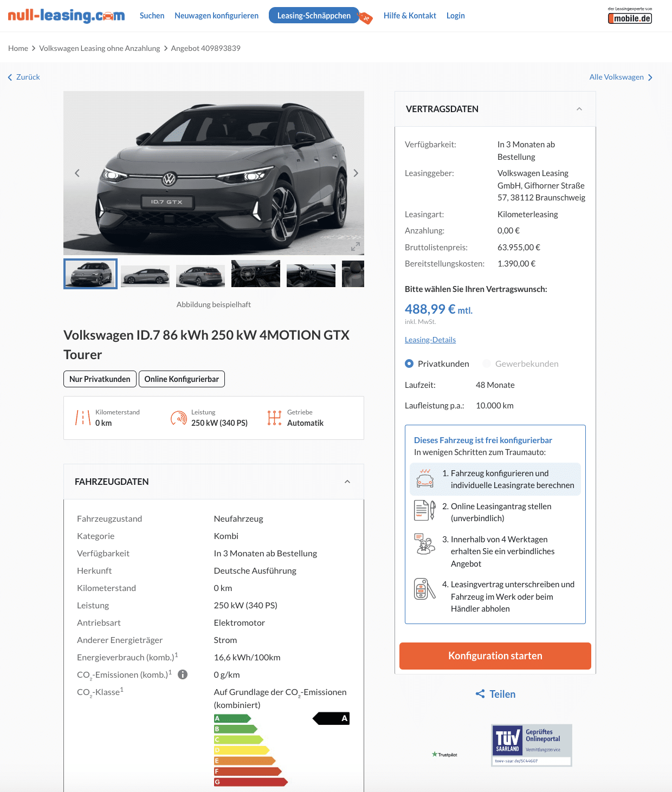Open the Leasing-Details link
Screen dimensions: 672x792
click(430, 340)
